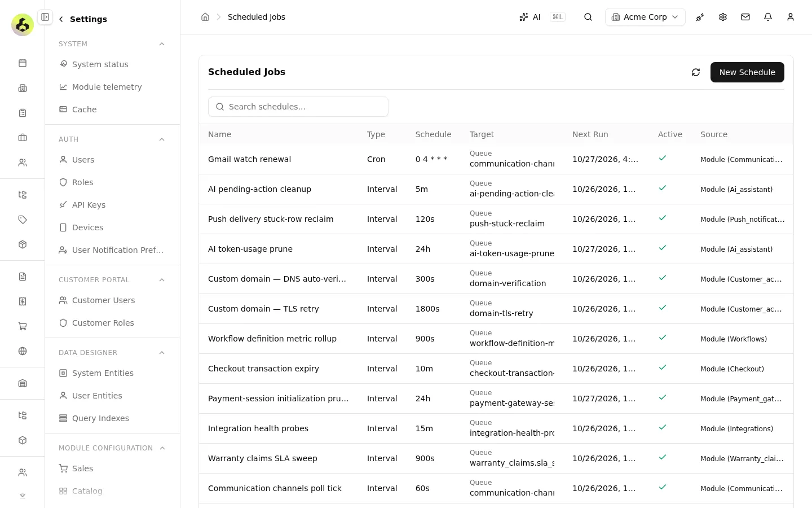Collapse the CUSTOMER PORTAL section chevron
Screen dimensions: 812x508
(162, 280)
